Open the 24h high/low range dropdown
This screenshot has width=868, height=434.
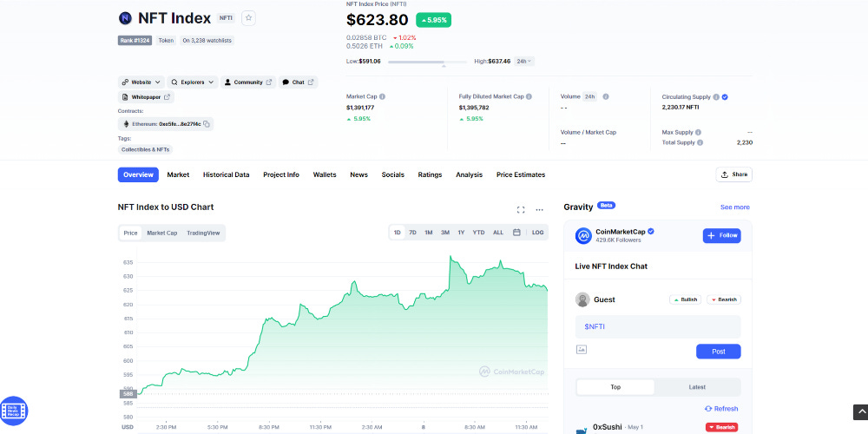[523, 61]
